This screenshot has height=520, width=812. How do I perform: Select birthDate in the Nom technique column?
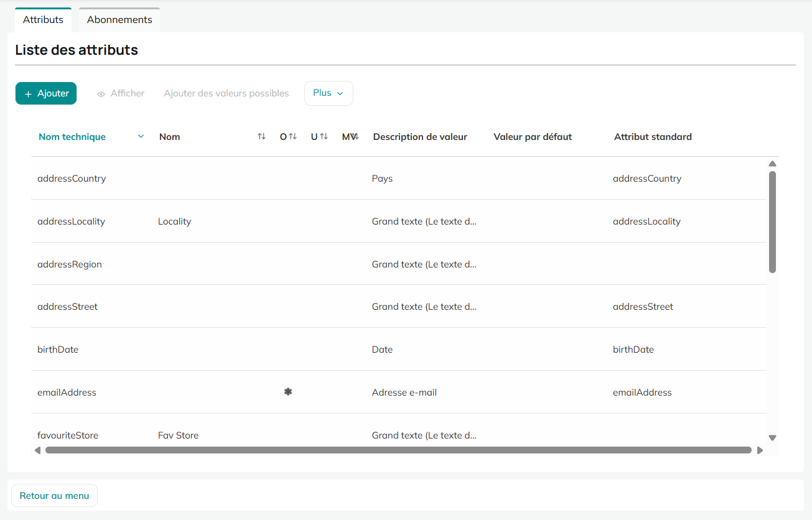point(58,350)
